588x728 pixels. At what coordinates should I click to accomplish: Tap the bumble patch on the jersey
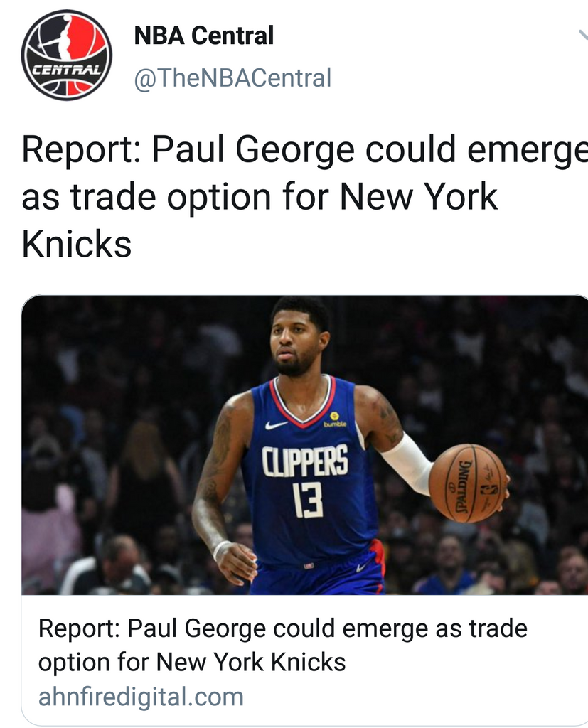334,419
